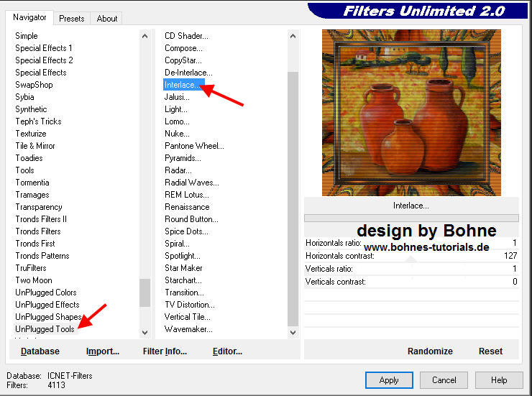Screen dimensions: 532x396
Task: Click the filter preview image
Action: click(411, 113)
